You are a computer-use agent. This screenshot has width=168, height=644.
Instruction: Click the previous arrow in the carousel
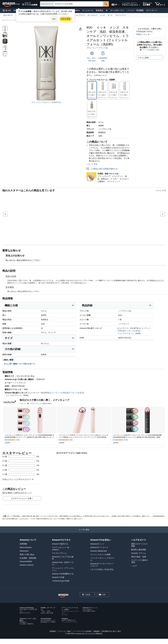5,214
